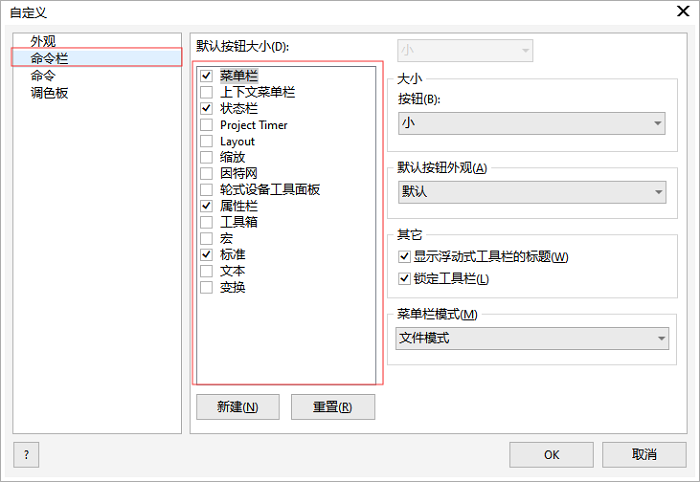Click the ? help button

26,454
